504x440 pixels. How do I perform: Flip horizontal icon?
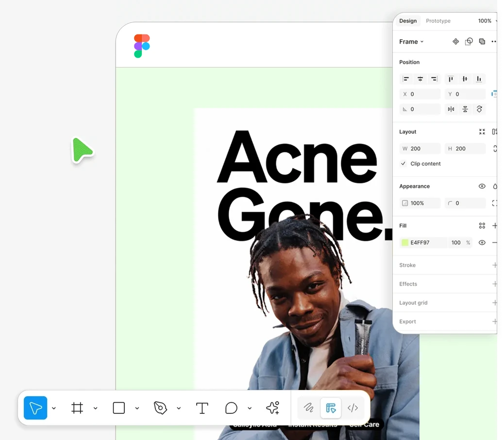click(x=451, y=109)
